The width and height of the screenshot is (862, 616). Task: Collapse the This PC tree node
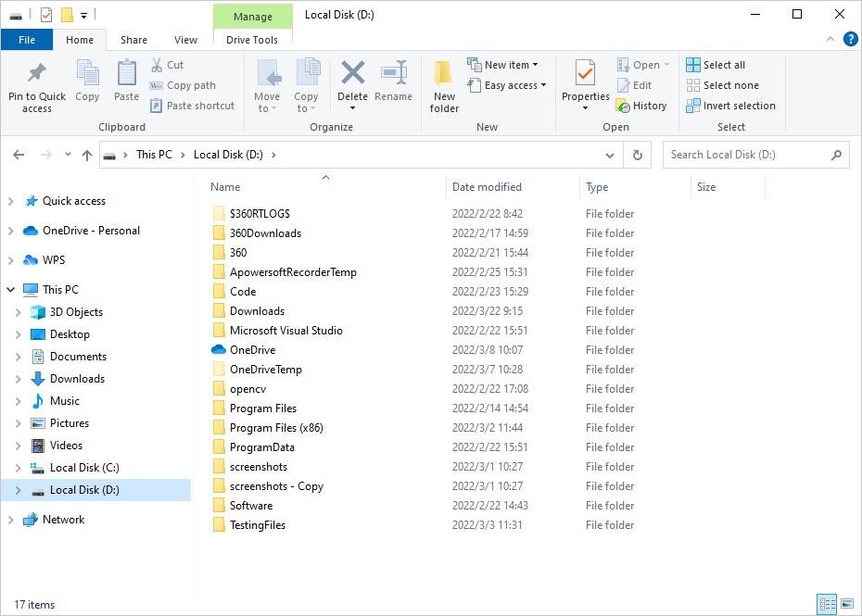(11, 290)
